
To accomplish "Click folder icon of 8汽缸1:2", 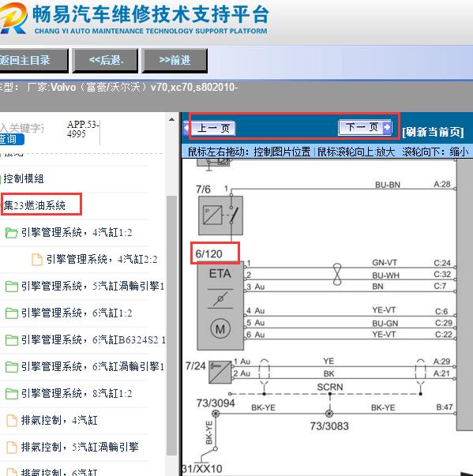I will [x=12, y=394].
